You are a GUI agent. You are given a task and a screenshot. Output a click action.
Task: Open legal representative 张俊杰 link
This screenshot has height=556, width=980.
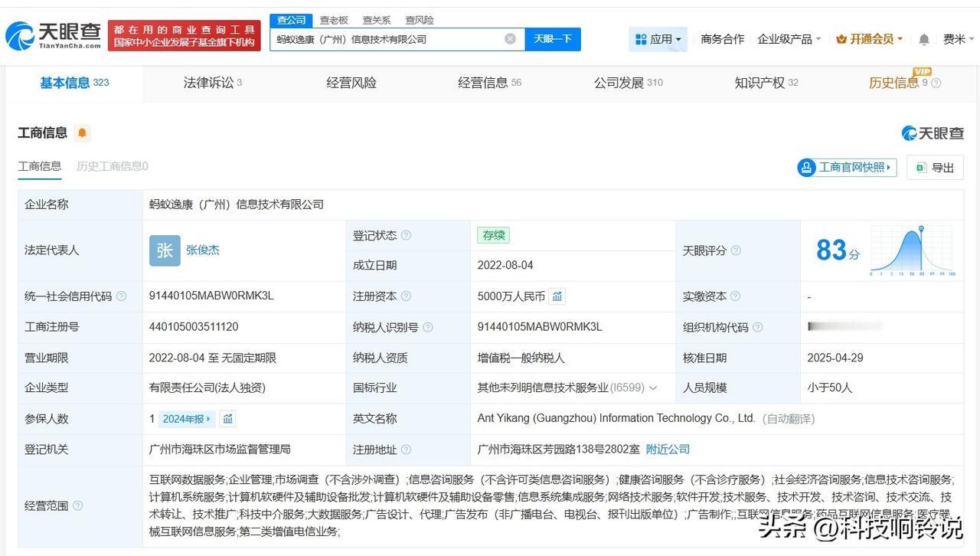coord(203,250)
